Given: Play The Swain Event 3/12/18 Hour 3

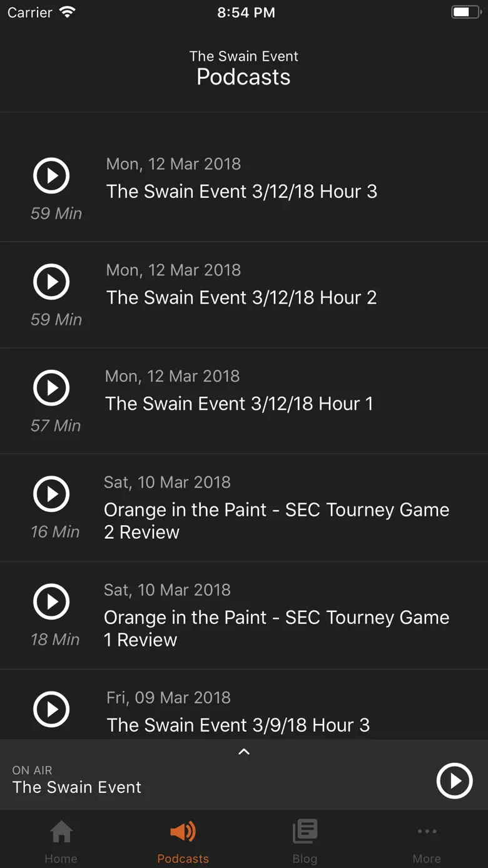Looking at the screenshot, I should pos(51,176).
